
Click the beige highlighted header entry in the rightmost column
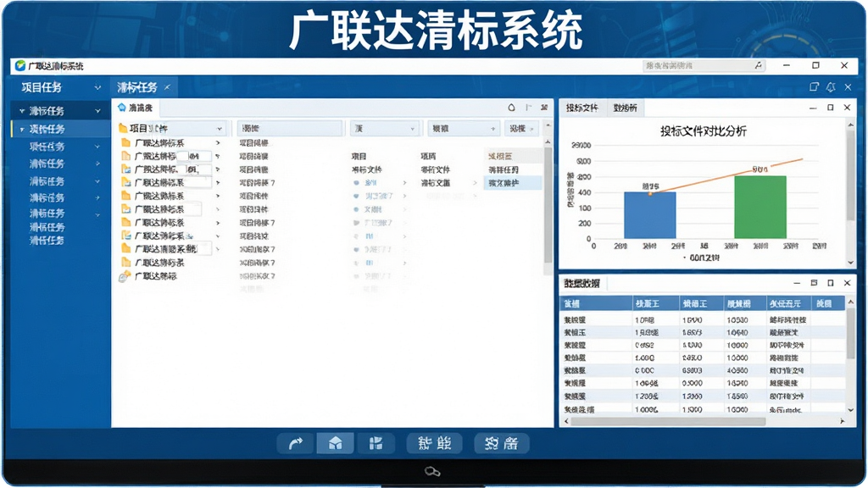click(x=513, y=156)
